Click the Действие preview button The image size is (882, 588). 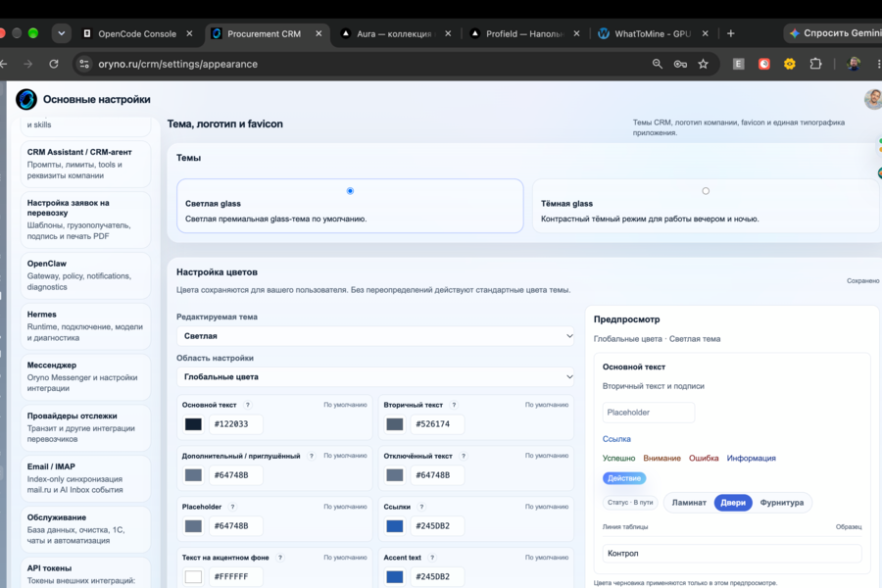(624, 478)
